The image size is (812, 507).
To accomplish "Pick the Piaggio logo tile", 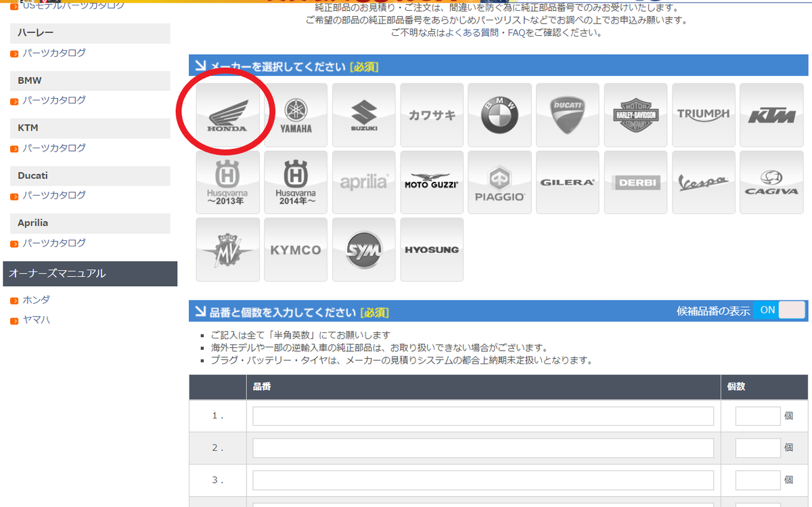I will (499, 182).
